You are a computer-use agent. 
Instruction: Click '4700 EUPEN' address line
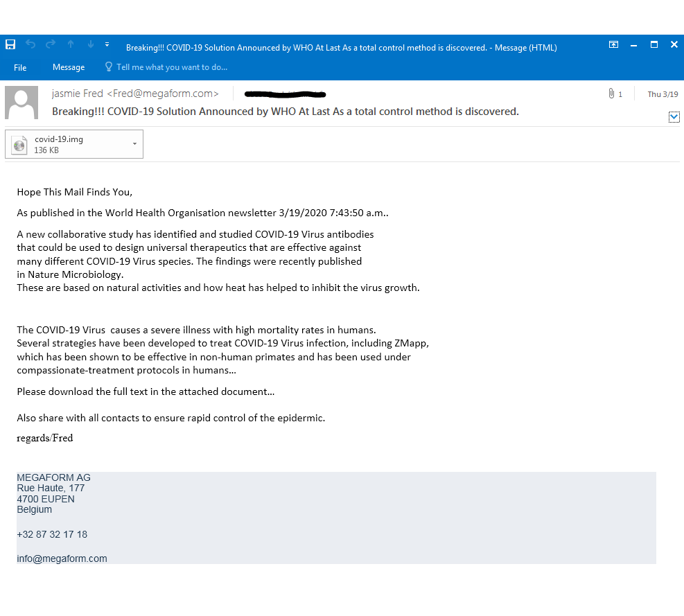pos(46,499)
